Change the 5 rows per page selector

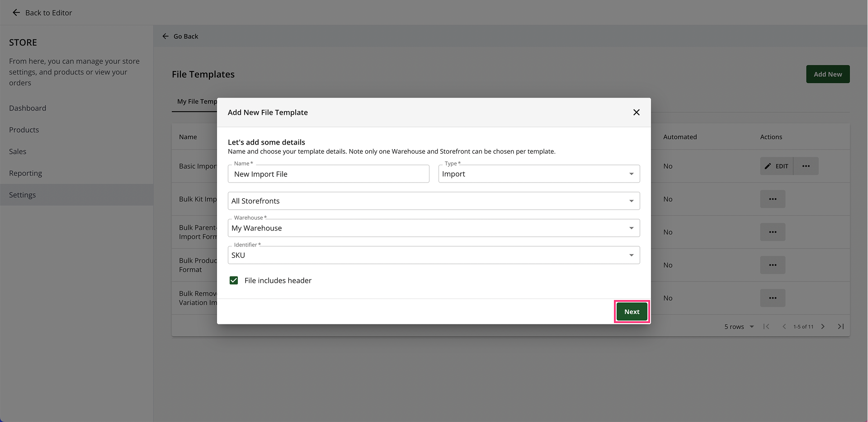click(739, 327)
